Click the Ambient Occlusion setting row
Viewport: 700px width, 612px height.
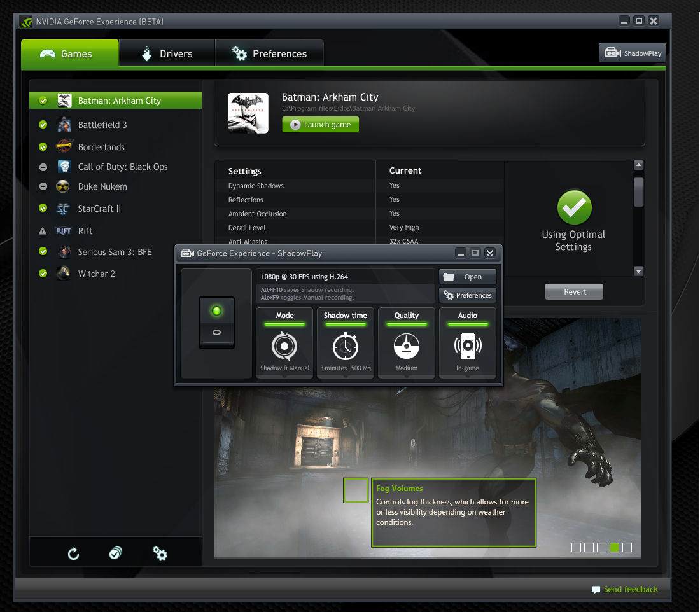coord(360,213)
